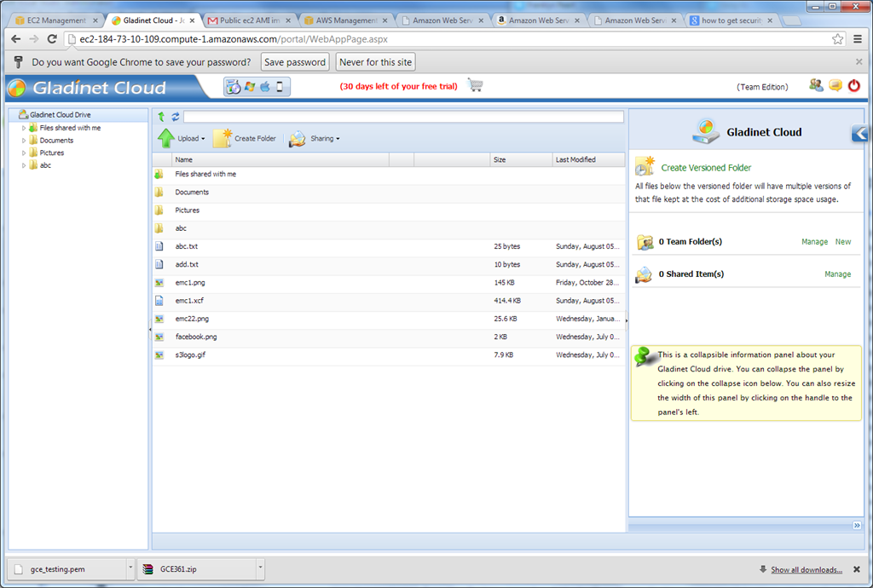Click the Windows client download icon
873x588 pixels.
pos(250,87)
